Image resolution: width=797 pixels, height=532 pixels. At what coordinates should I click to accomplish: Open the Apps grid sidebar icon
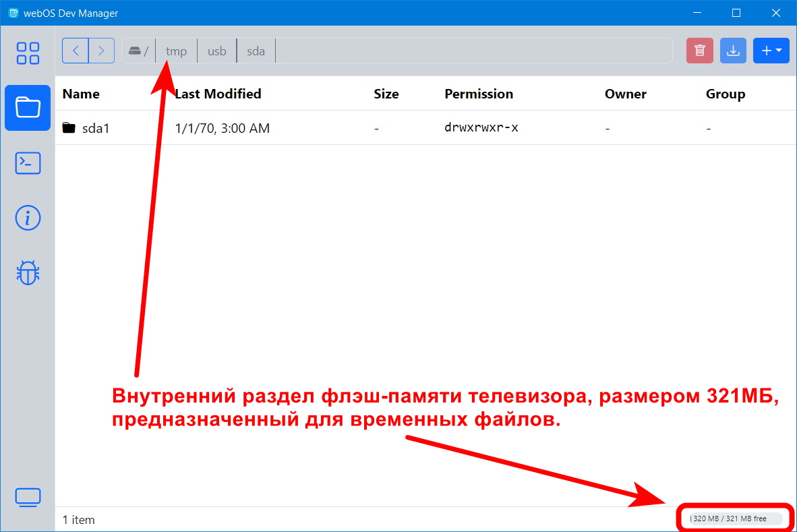click(28, 53)
